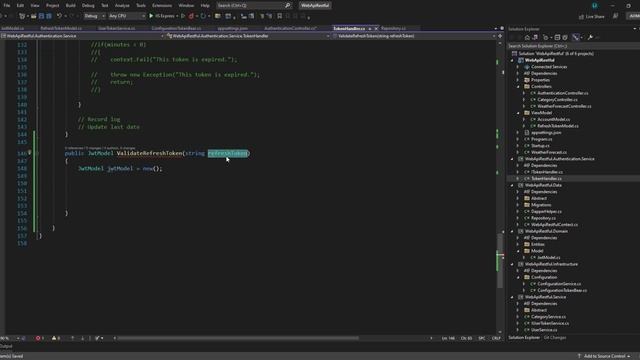Screen dimensions: 640x360
Task: Click the search magnifier icon in the title bar
Action: click(x=287, y=5)
